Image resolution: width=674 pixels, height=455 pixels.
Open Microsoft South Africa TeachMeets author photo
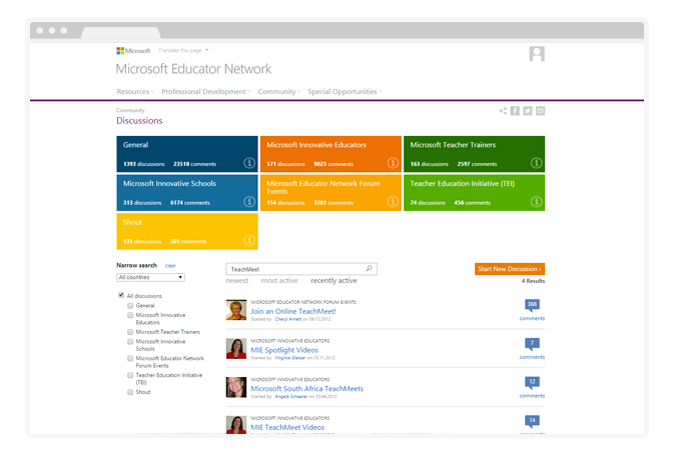click(x=236, y=387)
